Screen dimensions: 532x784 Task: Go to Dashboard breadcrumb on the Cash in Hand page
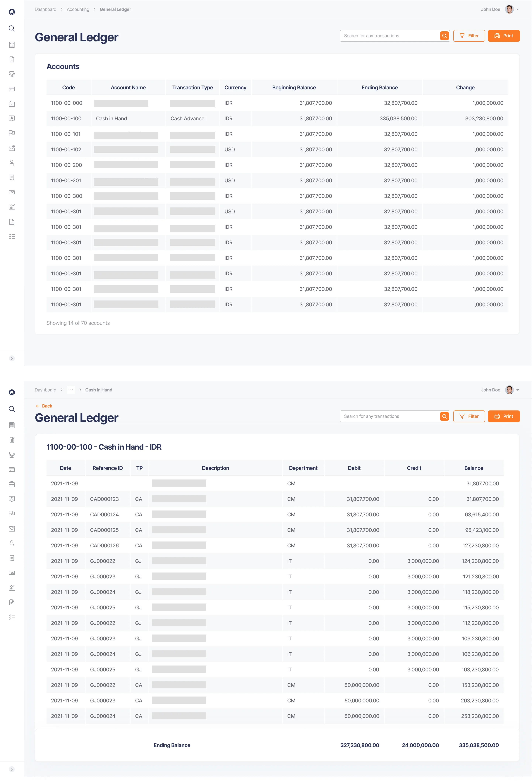coord(46,390)
